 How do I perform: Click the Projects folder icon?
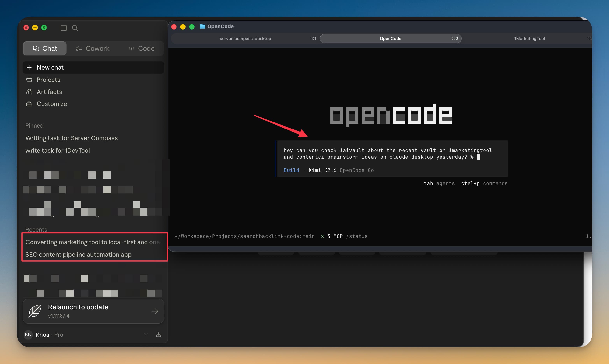[29, 80]
